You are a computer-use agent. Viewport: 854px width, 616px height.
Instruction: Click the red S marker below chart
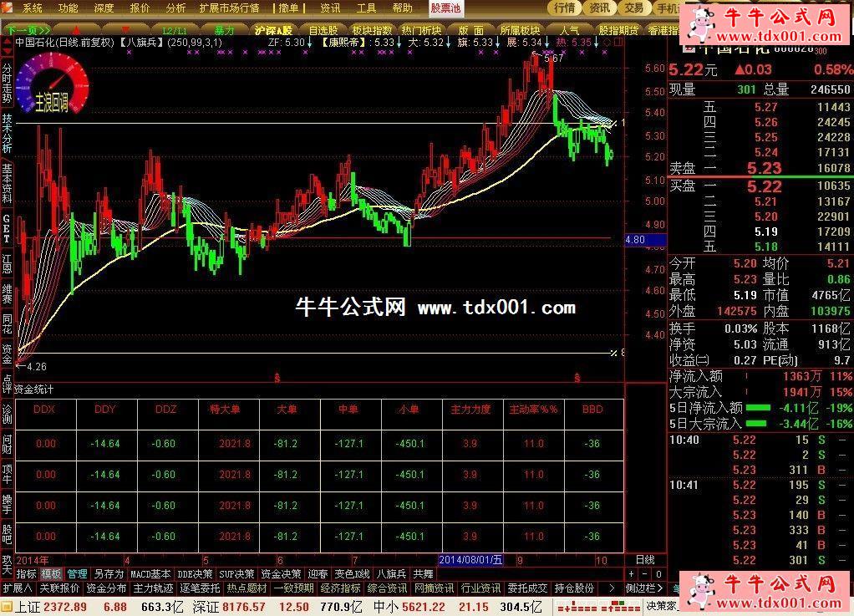click(277, 378)
